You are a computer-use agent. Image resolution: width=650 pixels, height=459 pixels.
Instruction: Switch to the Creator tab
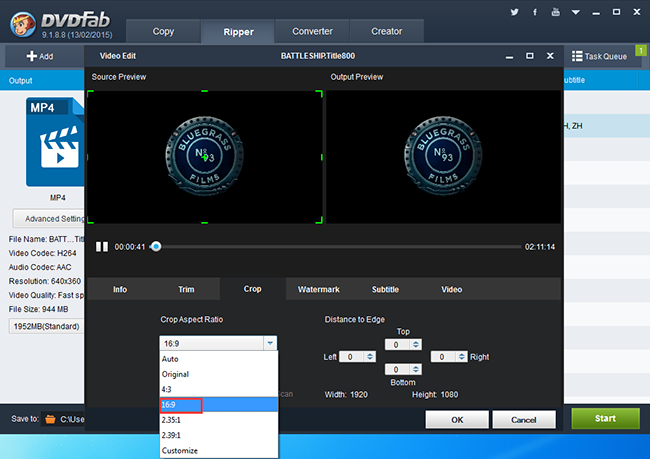(386, 31)
